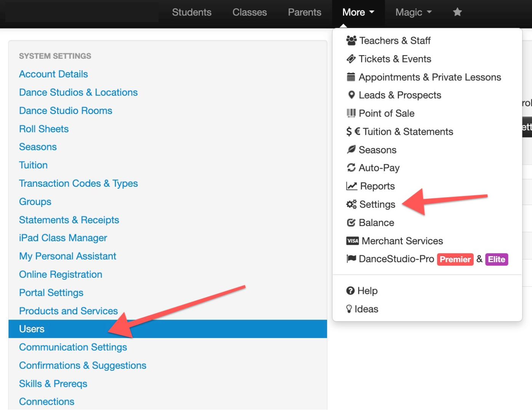Open Point of Sale from the menu
The width and height of the screenshot is (532, 410).
(x=386, y=113)
